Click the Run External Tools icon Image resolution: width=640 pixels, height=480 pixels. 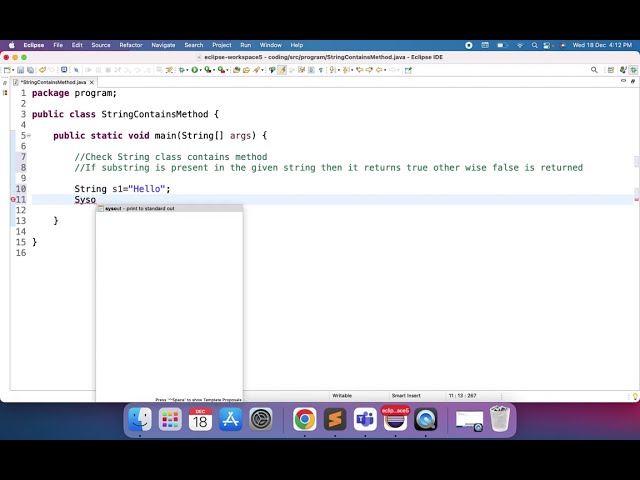click(x=221, y=70)
